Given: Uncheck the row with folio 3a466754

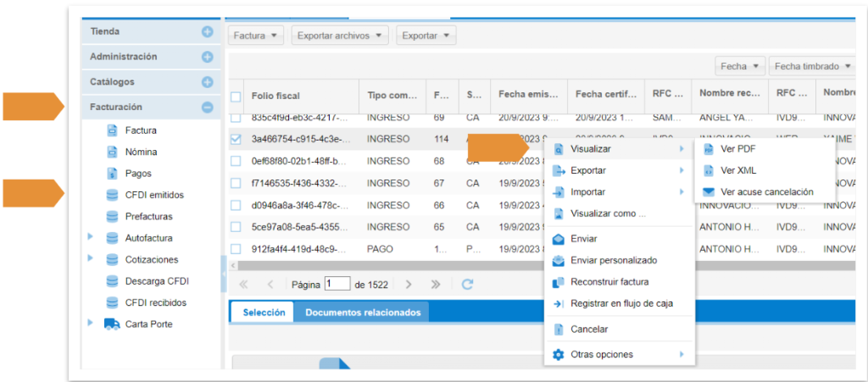Looking at the screenshot, I should point(236,139).
